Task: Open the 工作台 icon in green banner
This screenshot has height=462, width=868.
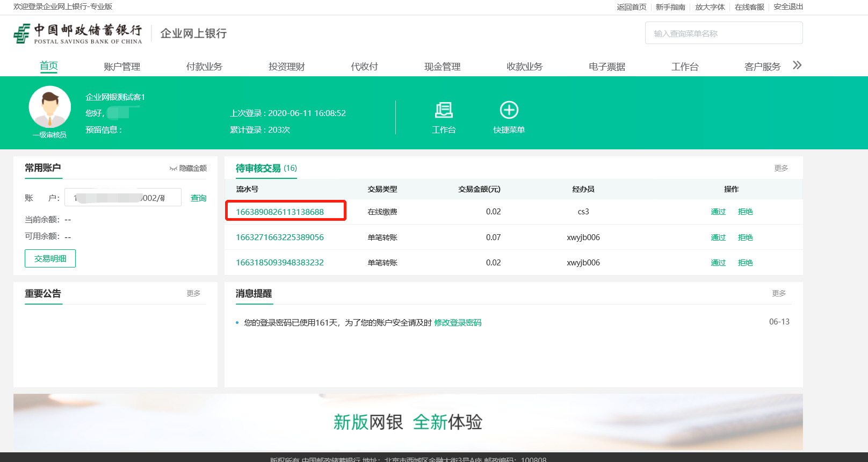Action: [x=444, y=110]
